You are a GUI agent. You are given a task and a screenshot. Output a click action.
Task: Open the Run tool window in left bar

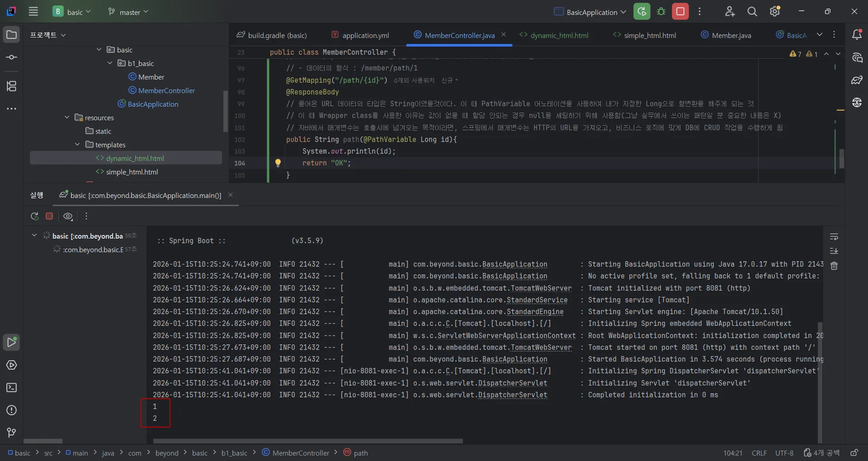[x=12, y=342]
